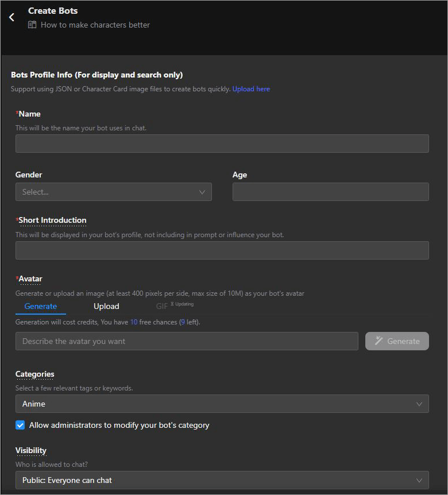The height and width of the screenshot is (495, 448).
Task: Open the Gender Select dropdown
Action: [113, 192]
